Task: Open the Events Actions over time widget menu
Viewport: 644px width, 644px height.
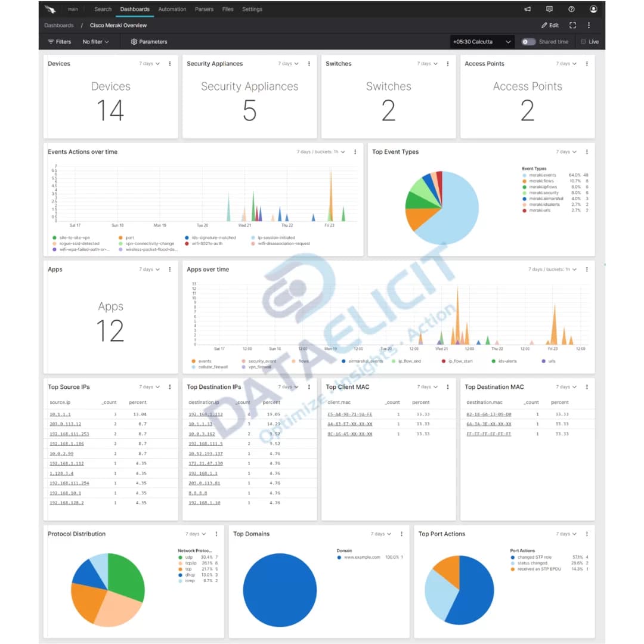Action: pyautogui.click(x=355, y=152)
